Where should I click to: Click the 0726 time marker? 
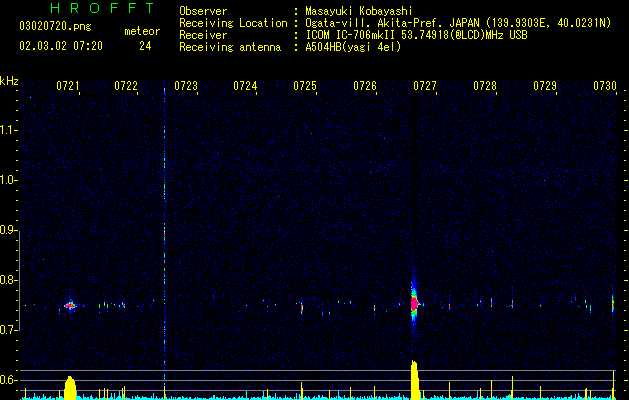pyautogui.click(x=365, y=86)
